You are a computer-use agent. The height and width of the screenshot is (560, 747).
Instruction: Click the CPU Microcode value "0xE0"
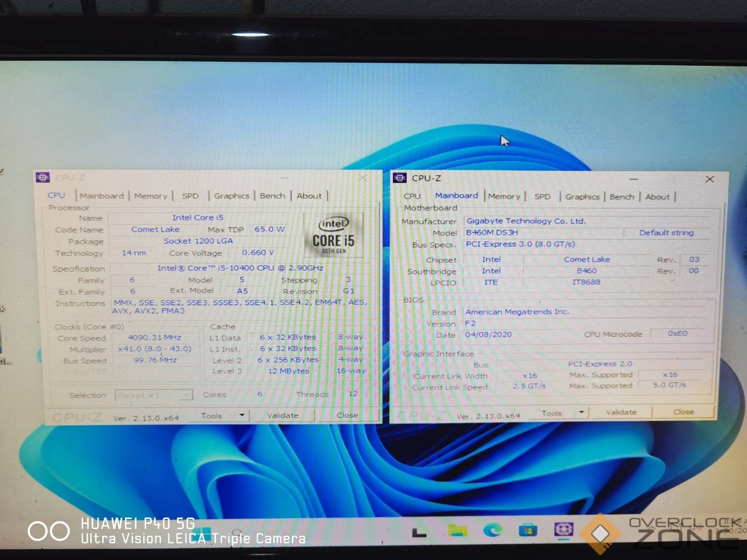(677, 334)
